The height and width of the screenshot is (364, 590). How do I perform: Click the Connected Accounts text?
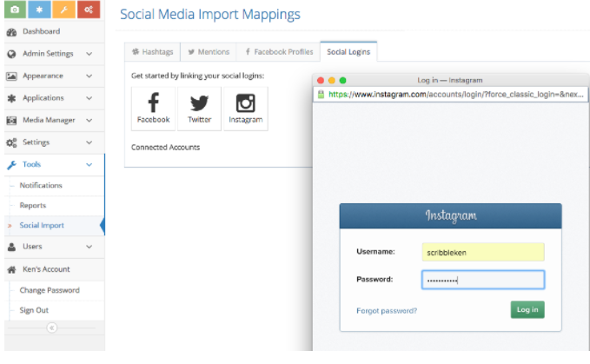(166, 148)
